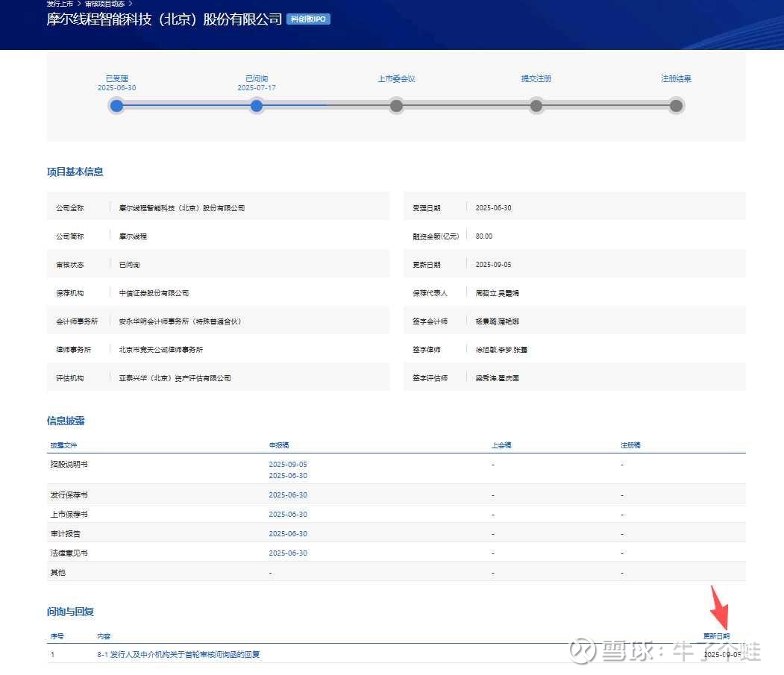Click the 申报稿 column header
The height and width of the screenshot is (675, 784).
click(279, 445)
